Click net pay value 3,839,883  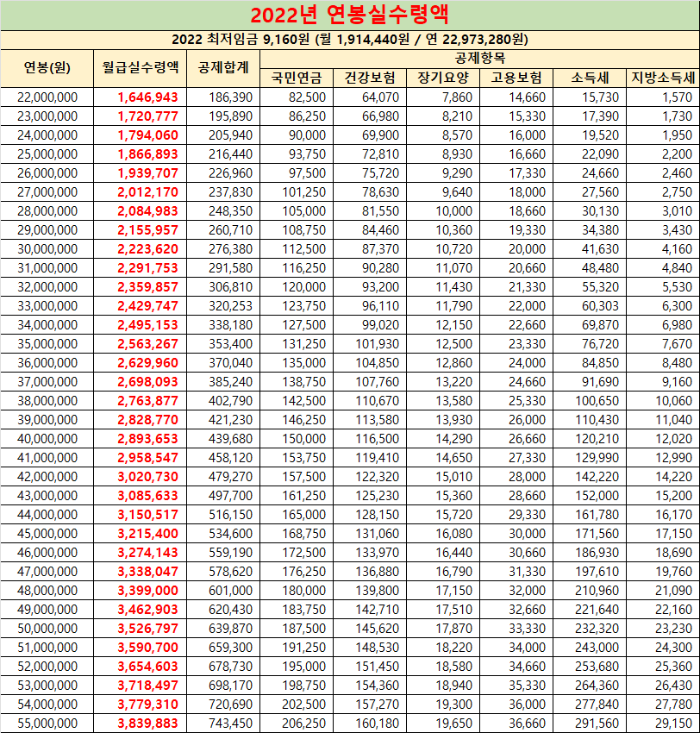[147, 724]
